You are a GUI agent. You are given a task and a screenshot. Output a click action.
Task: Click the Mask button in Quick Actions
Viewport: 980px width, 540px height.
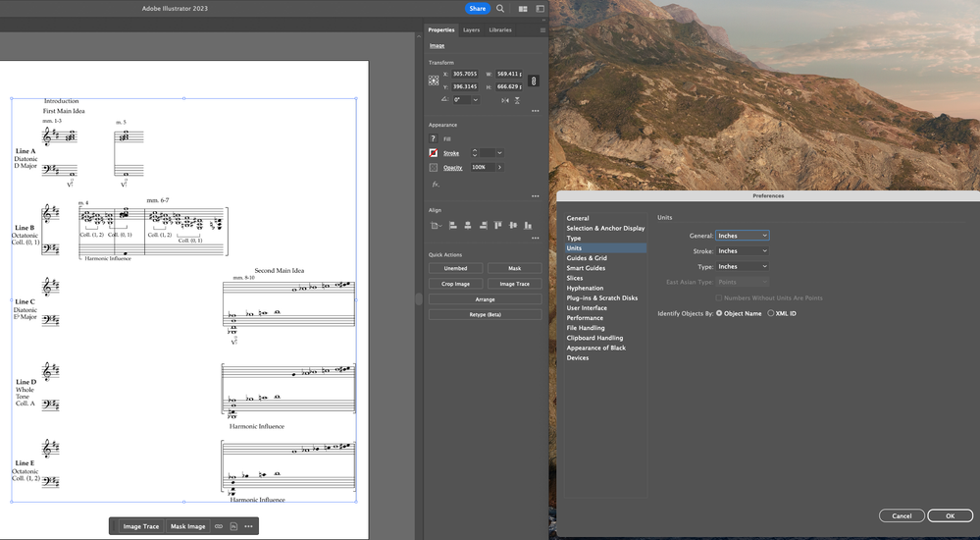[x=514, y=268]
